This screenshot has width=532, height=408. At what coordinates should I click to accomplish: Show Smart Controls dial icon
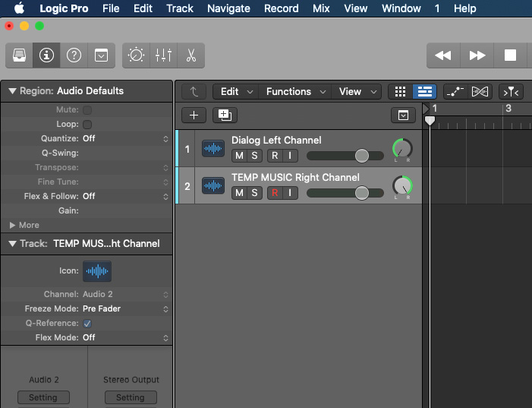tap(136, 55)
